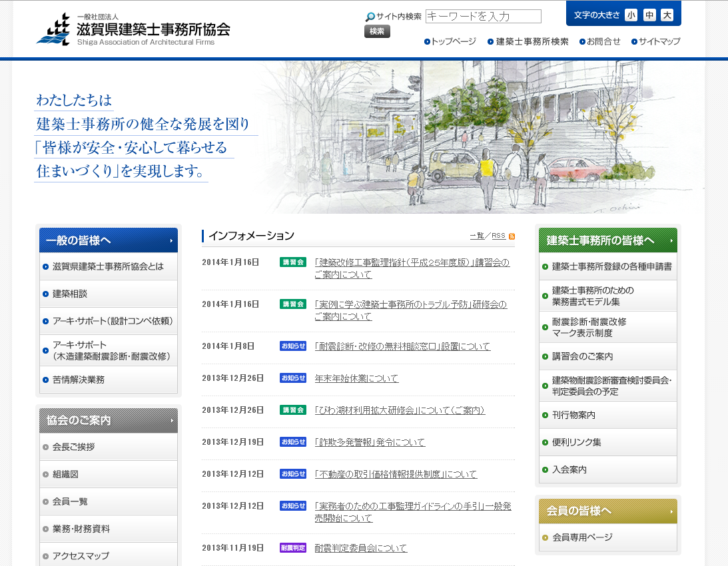This screenshot has width=728, height=566.
Task: Open the 一覧 information list link
Action: [477, 236]
